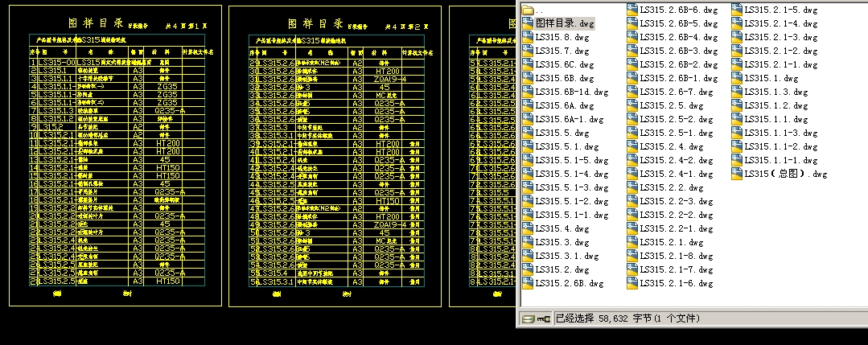Click the LS315.2.2.dwg file icon
Screen dimensions: 868x345
coord(632,187)
